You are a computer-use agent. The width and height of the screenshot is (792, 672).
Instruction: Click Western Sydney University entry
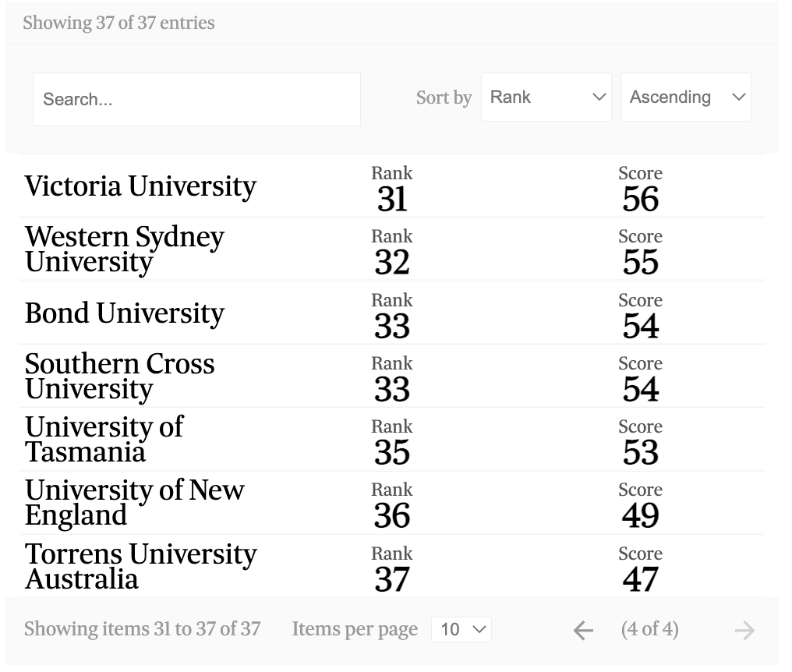coord(125,249)
